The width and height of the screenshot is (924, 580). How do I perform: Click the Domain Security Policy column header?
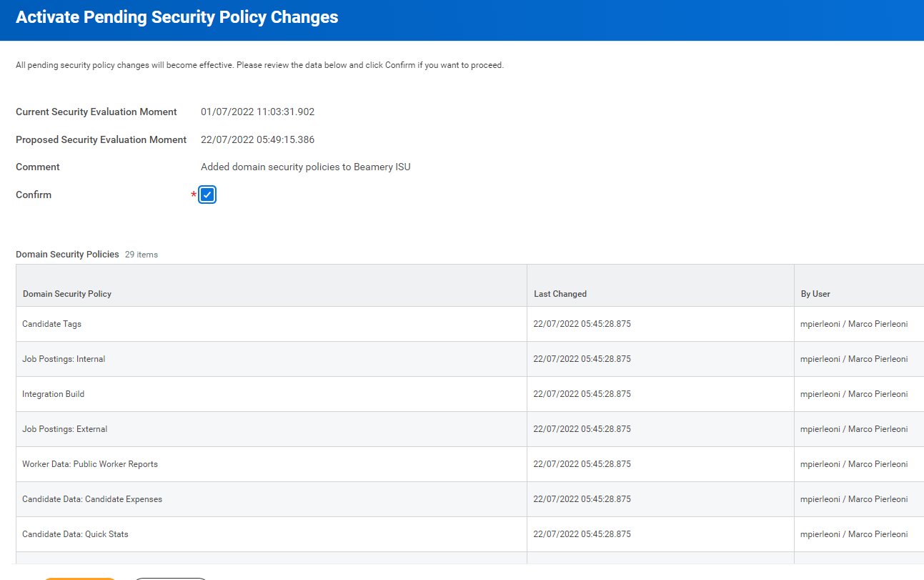tap(67, 294)
